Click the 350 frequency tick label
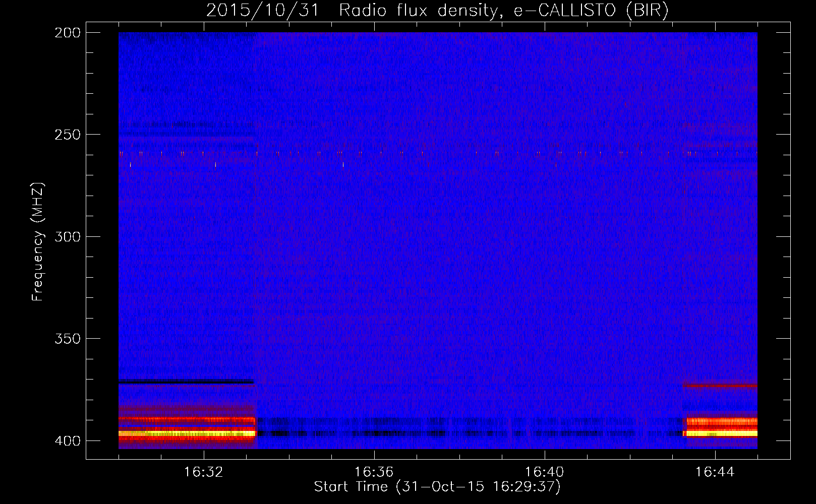The width and height of the screenshot is (816, 504). pos(68,338)
